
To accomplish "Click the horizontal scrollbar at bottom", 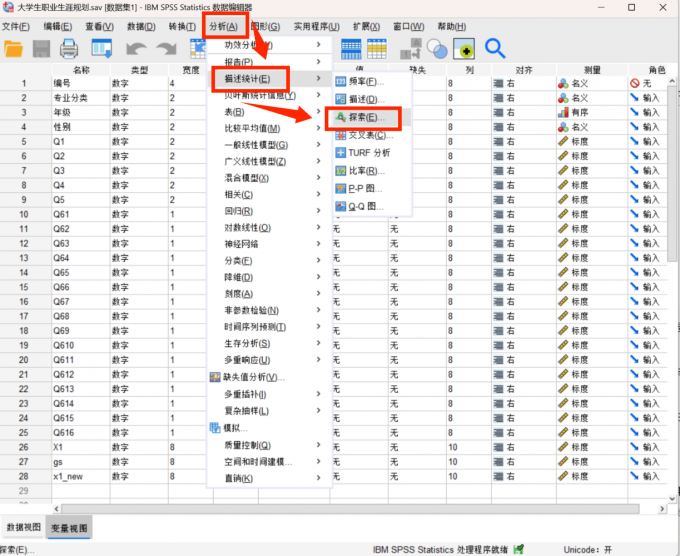I will pos(350,509).
